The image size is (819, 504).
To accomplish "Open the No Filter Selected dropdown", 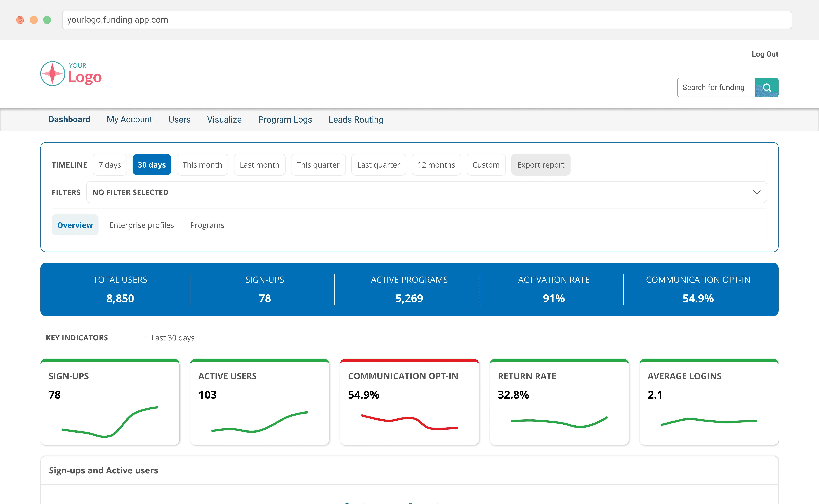I will 426,192.
